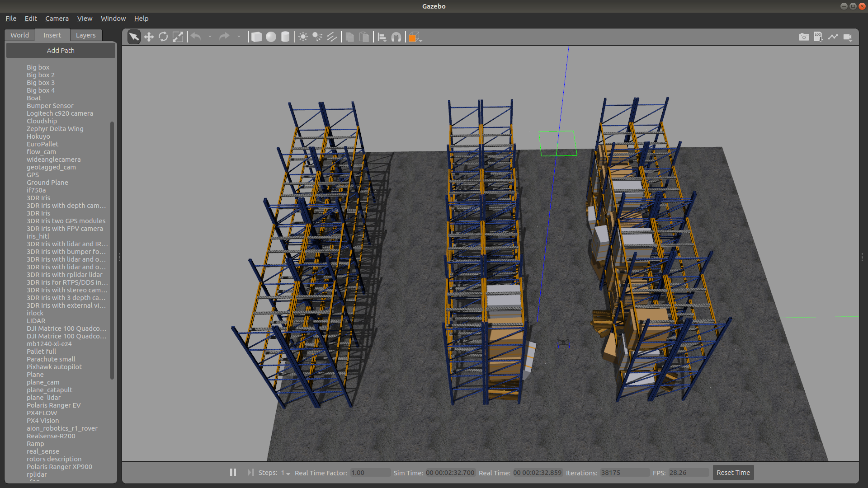Open the Camera menu

tap(57, 19)
